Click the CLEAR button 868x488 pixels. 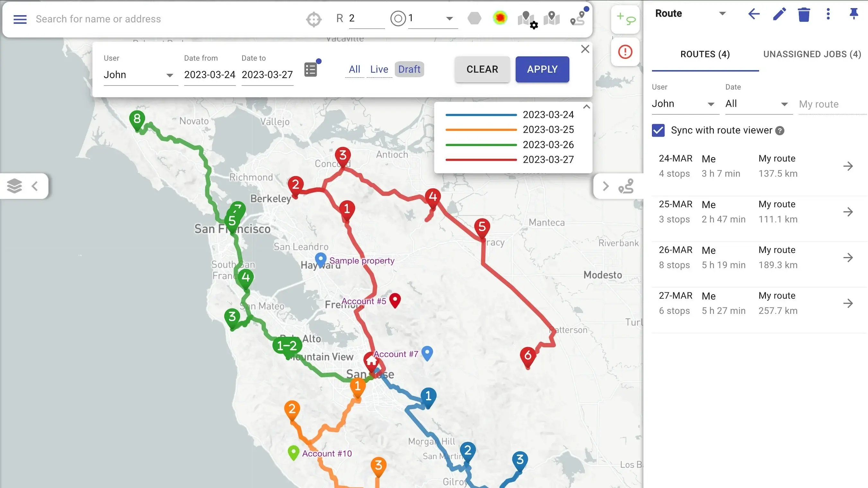[x=482, y=69]
